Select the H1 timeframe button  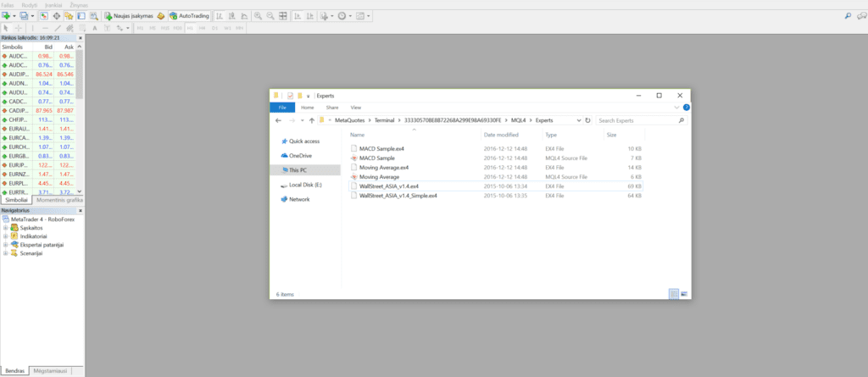point(189,28)
